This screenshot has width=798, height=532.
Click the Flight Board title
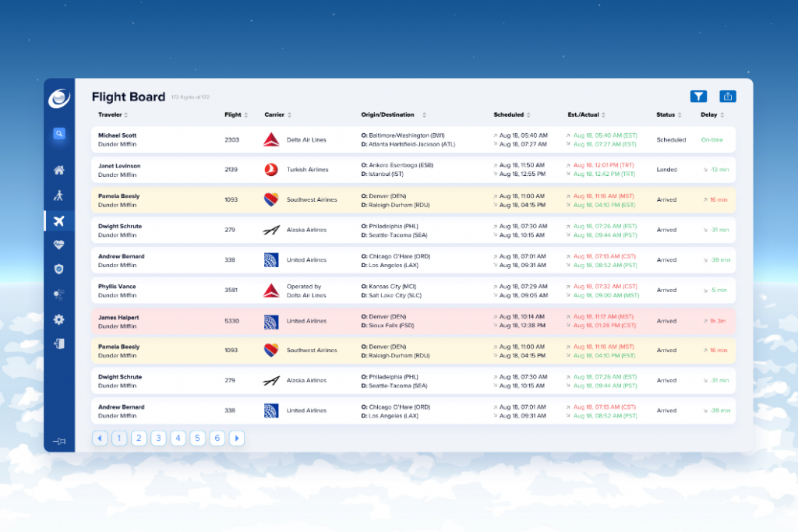tap(129, 97)
